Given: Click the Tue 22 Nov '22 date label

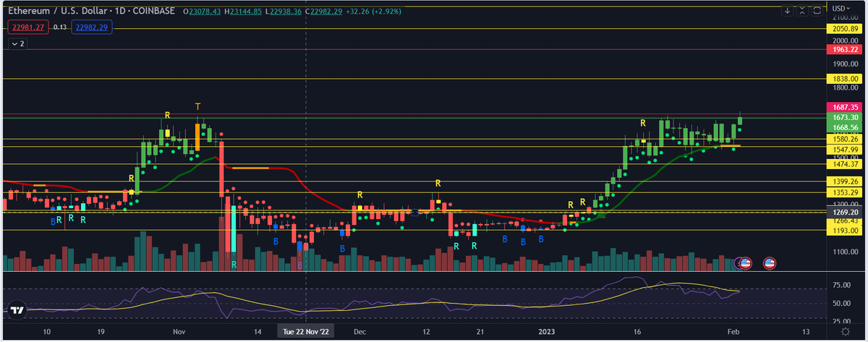Looking at the screenshot, I should 307,330.
